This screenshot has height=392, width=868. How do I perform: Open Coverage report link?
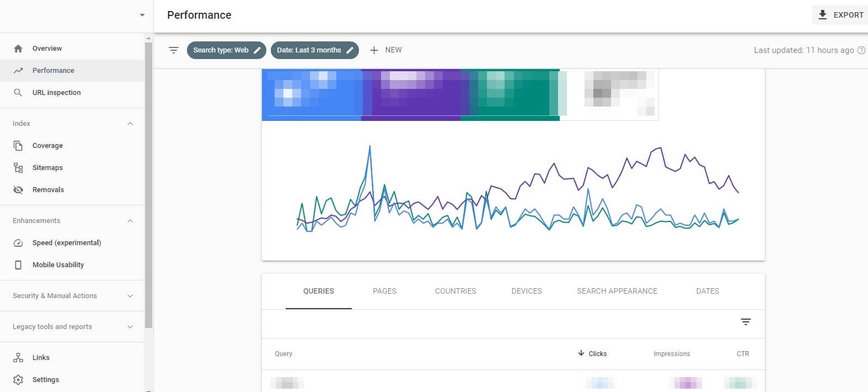click(x=72, y=146)
